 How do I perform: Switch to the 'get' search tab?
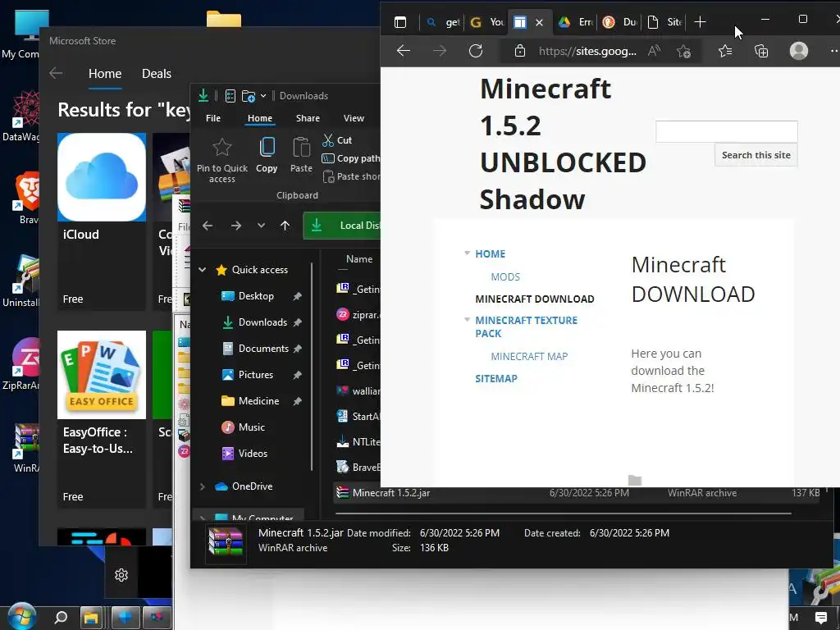pos(442,22)
